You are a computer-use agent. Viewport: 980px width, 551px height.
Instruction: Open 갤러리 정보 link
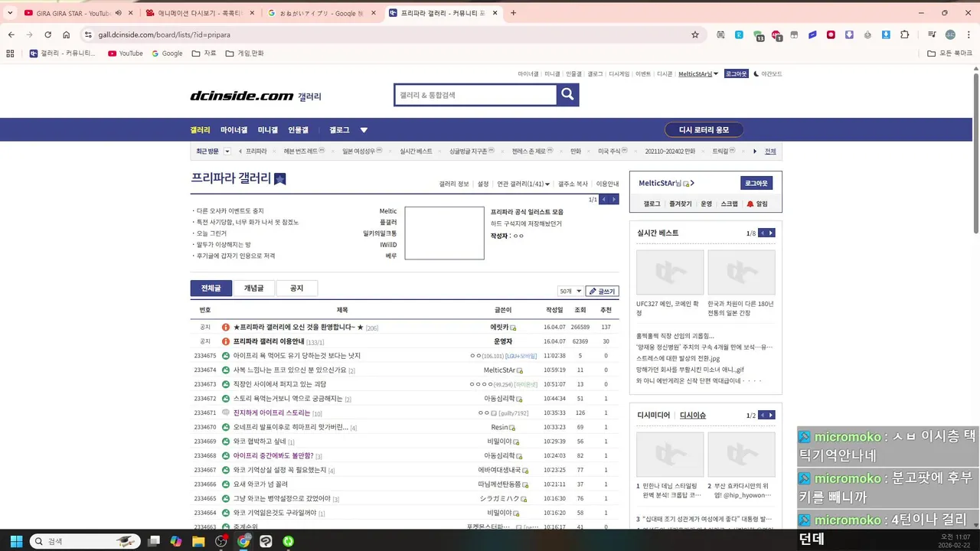coord(454,184)
